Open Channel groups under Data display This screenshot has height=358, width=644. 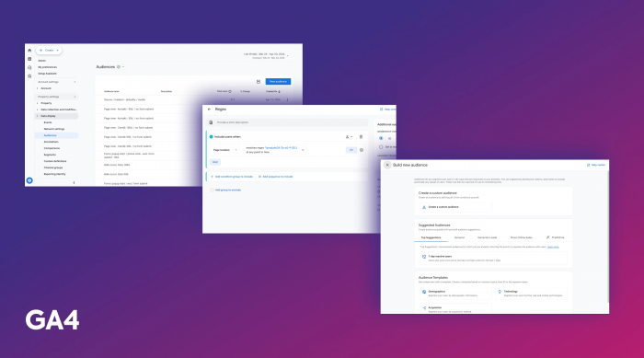pyautogui.click(x=53, y=167)
